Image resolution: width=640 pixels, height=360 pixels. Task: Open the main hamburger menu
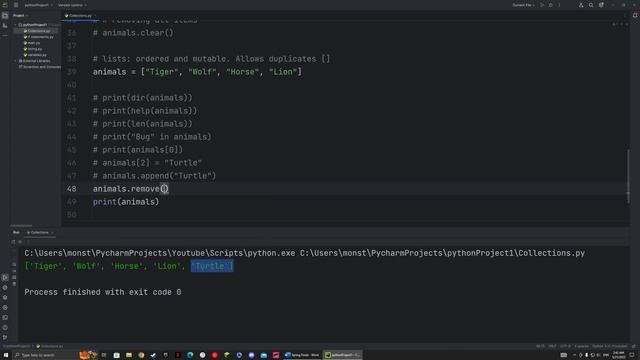coord(16,5)
